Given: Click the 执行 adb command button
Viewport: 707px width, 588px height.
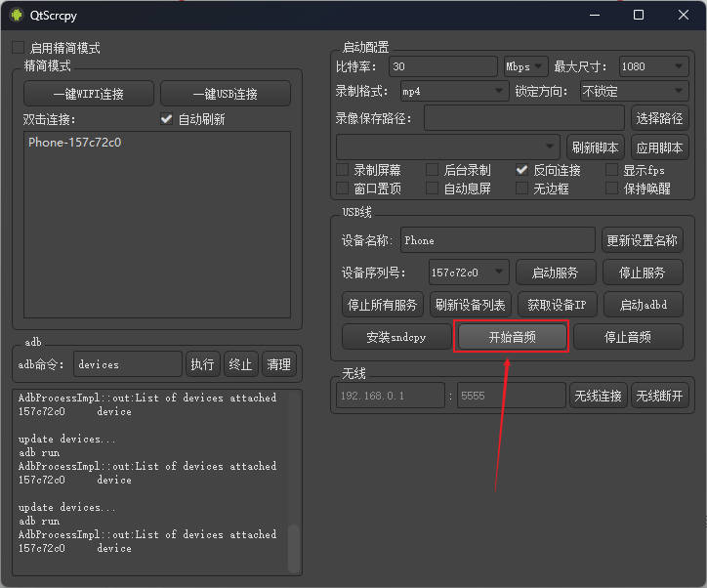Looking at the screenshot, I should click(202, 364).
